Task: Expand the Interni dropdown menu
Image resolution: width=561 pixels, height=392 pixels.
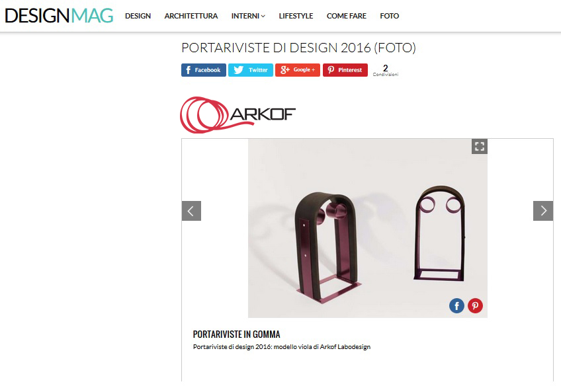Action: [248, 16]
